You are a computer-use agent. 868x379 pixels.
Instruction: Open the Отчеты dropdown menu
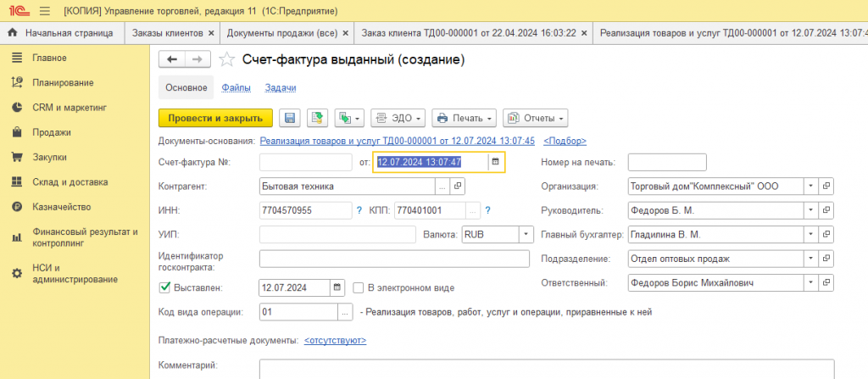(536, 118)
